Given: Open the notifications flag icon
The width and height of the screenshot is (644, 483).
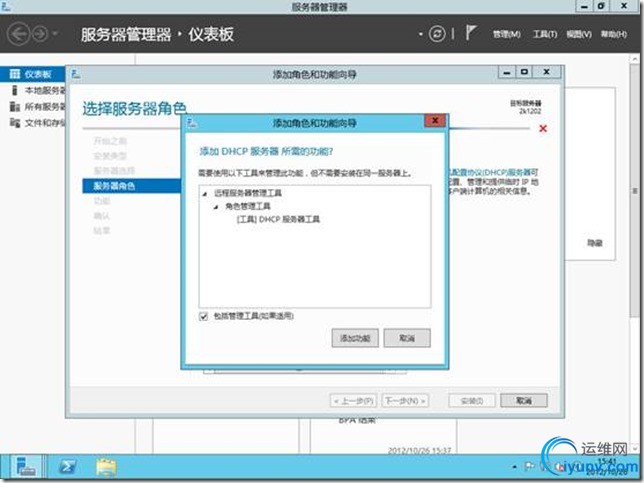Looking at the screenshot, I should click(x=471, y=32).
